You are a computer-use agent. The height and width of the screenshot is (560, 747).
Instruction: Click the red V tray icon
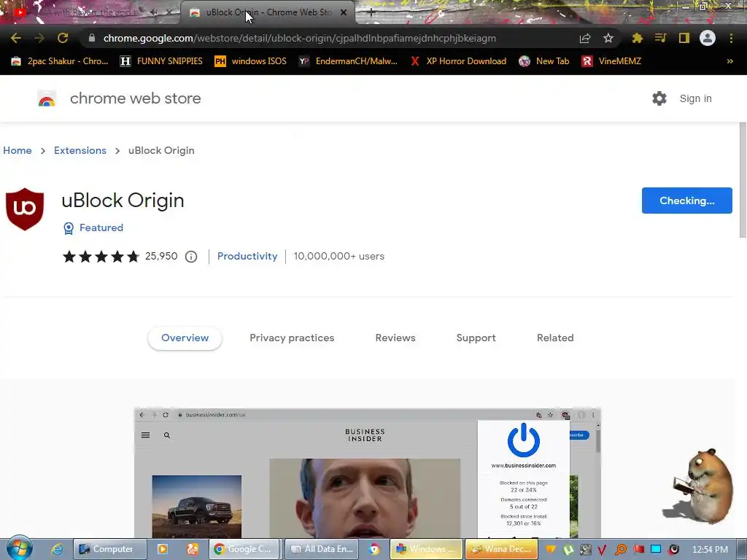pyautogui.click(x=602, y=550)
